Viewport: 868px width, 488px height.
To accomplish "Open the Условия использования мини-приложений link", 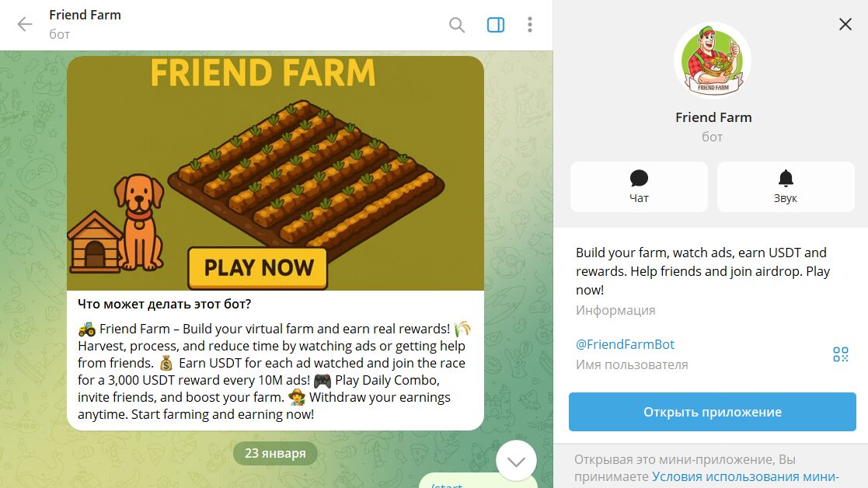I will (x=745, y=476).
